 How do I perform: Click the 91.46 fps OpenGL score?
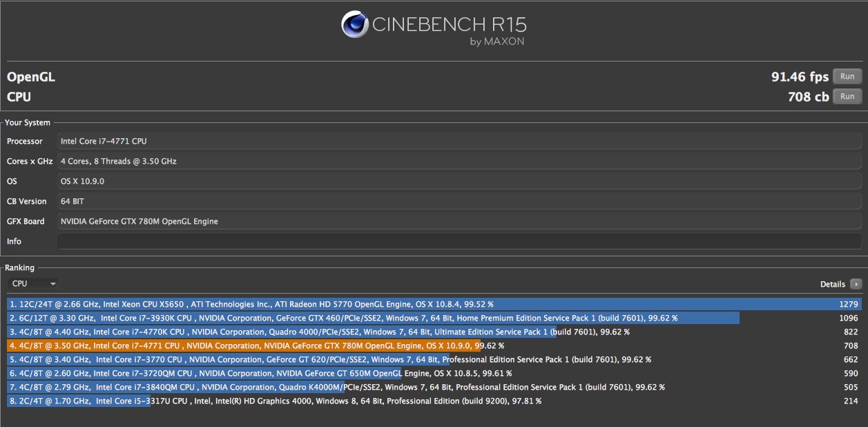click(x=800, y=77)
